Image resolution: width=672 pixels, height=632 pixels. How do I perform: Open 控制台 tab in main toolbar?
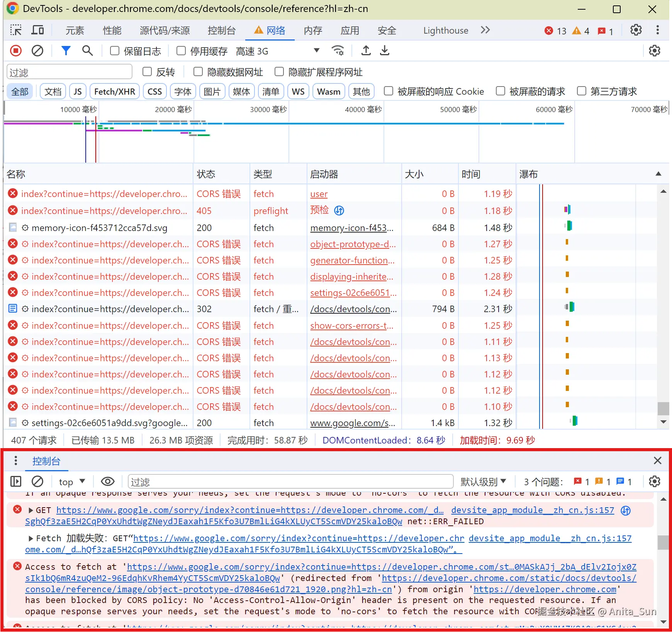pyautogui.click(x=222, y=31)
